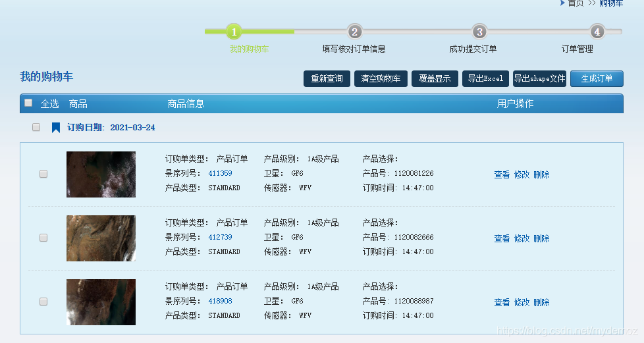Click the 订单管理 step label
This screenshot has height=343, width=644.
coord(577,49)
